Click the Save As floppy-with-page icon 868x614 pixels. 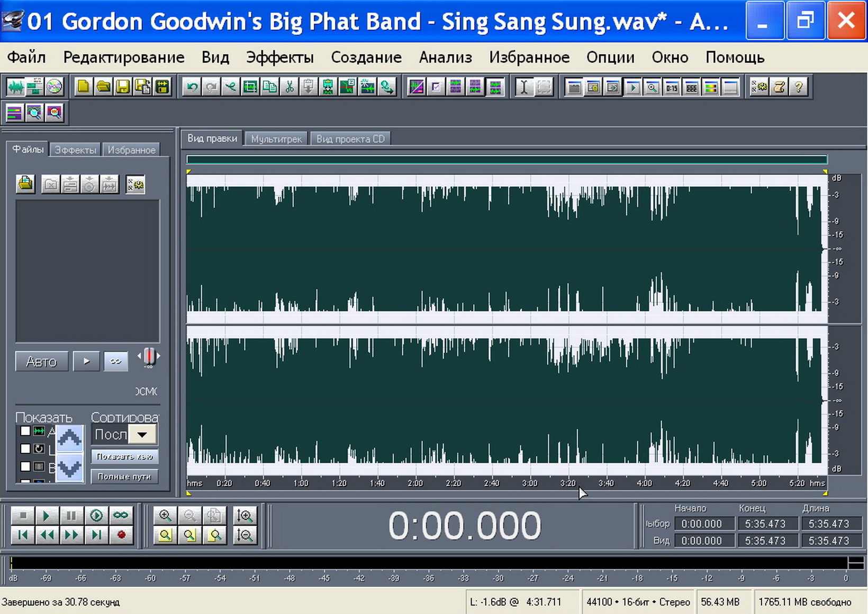(142, 87)
